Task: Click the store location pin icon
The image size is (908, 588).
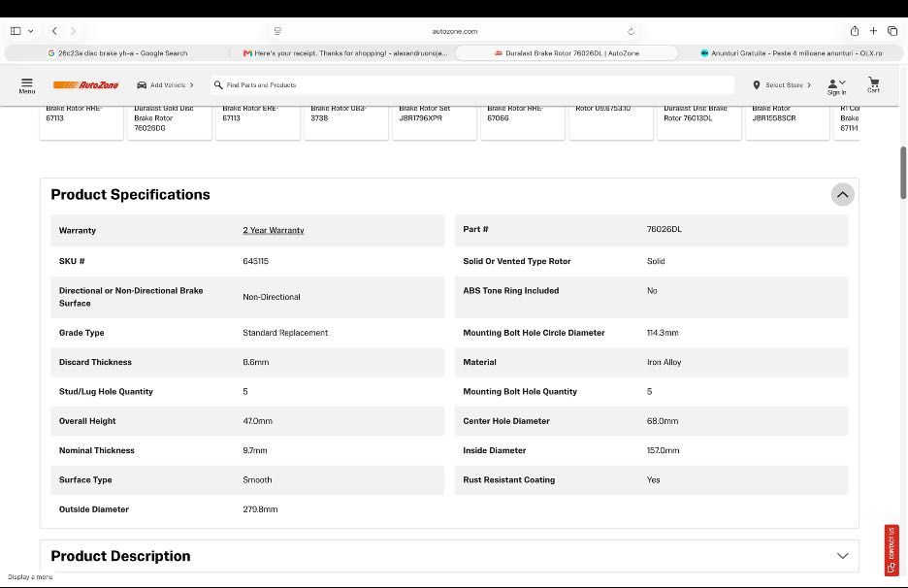Action: 757,85
